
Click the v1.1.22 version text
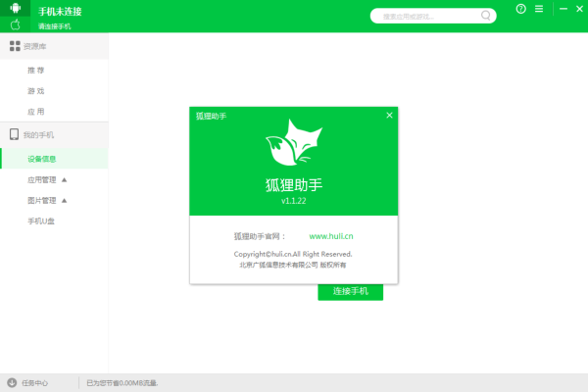tap(294, 201)
